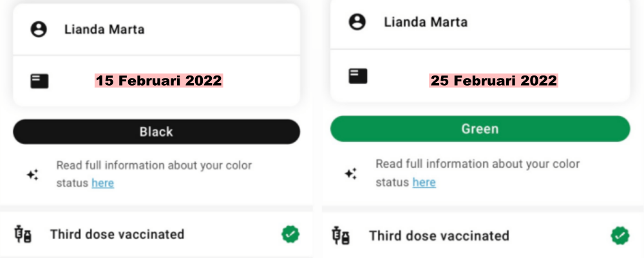Click the syringe vaccine icon on left
This screenshot has width=644, height=258.
pos(23,235)
